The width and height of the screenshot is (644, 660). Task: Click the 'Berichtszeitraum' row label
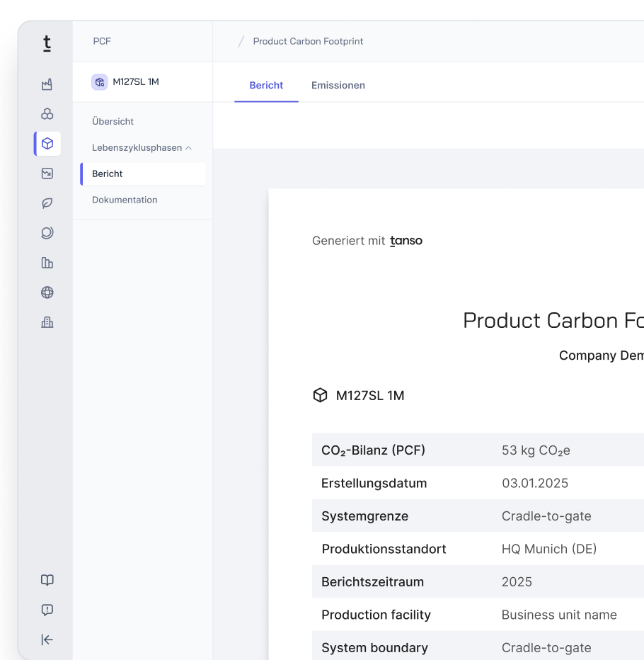click(x=372, y=581)
